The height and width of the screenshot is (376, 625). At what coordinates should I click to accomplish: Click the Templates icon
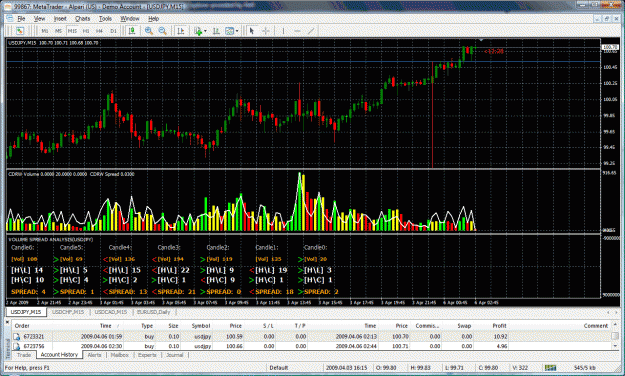coord(230,31)
